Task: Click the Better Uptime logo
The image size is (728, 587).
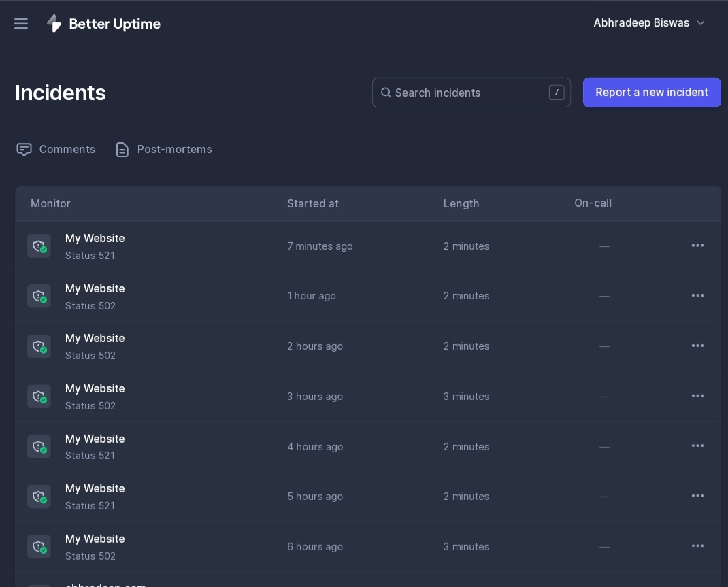Action: coord(103,24)
